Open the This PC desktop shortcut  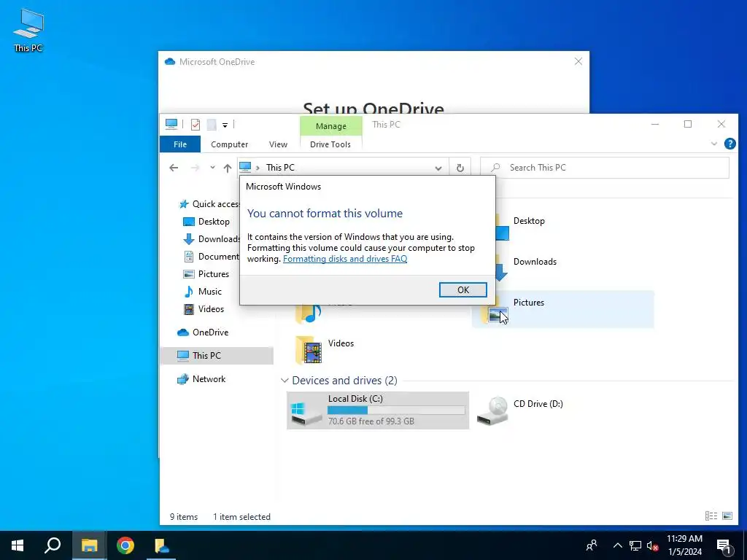(x=28, y=31)
